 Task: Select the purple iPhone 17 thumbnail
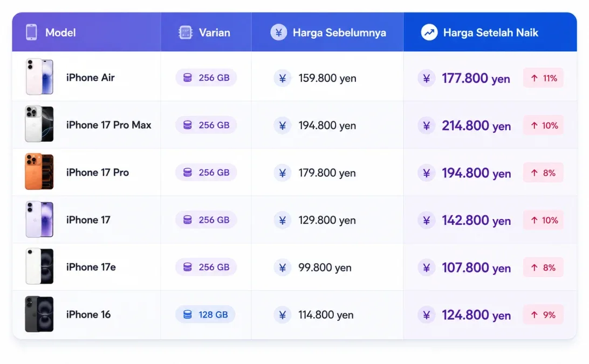click(39, 219)
